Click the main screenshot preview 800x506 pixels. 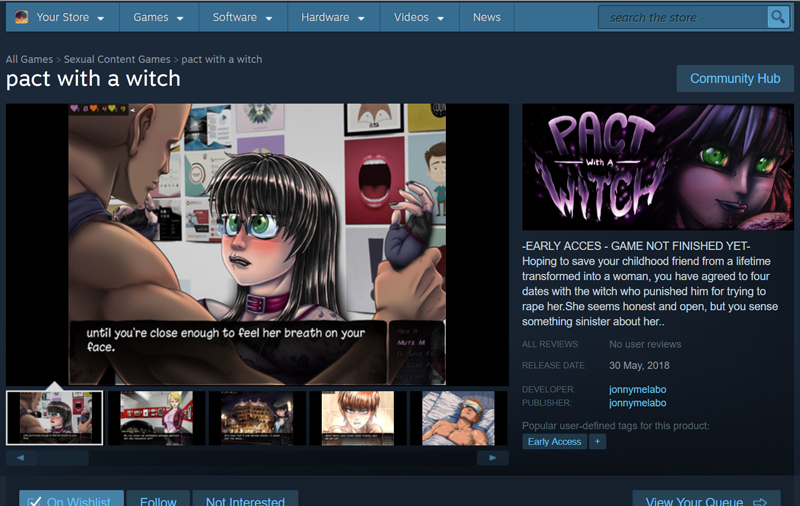pyautogui.click(x=257, y=244)
